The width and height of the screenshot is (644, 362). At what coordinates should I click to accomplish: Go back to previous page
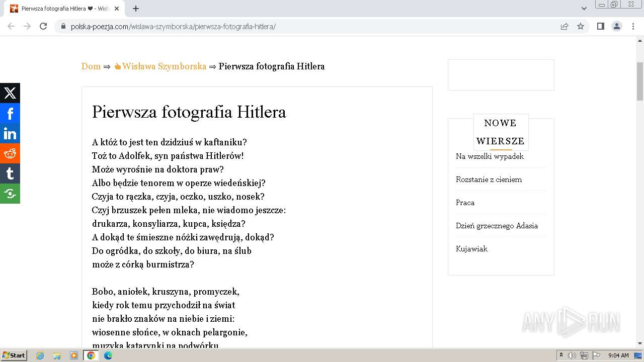11,26
